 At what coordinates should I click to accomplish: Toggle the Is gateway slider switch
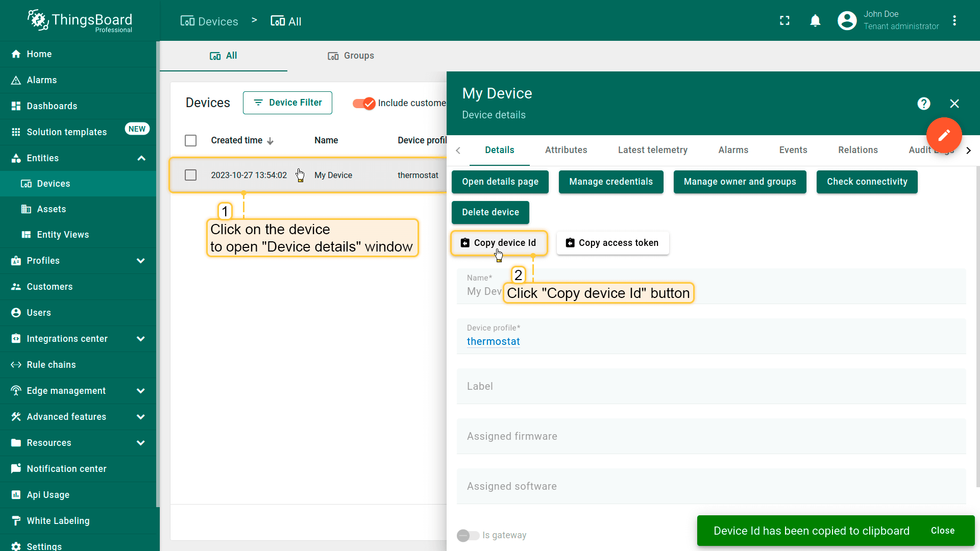468,535
